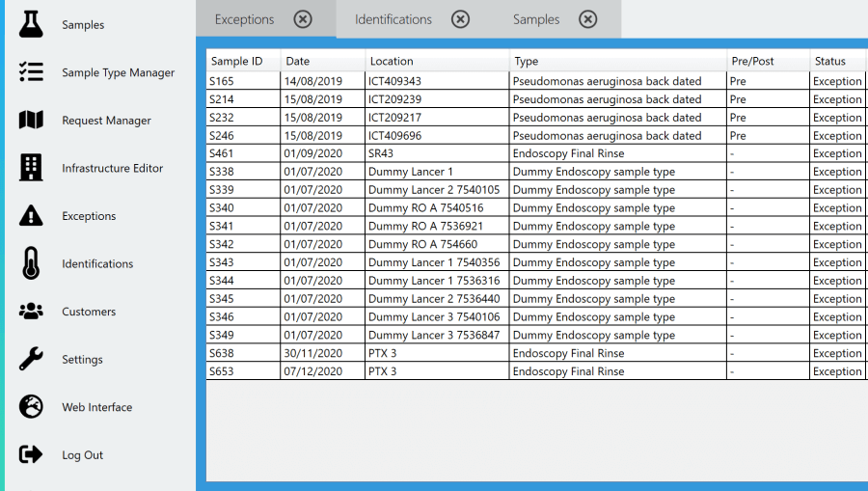Image resolution: width=868 pixels, height=491 pixels.
Task: Sort by the Type column header
Action: [x=618, y=61]
